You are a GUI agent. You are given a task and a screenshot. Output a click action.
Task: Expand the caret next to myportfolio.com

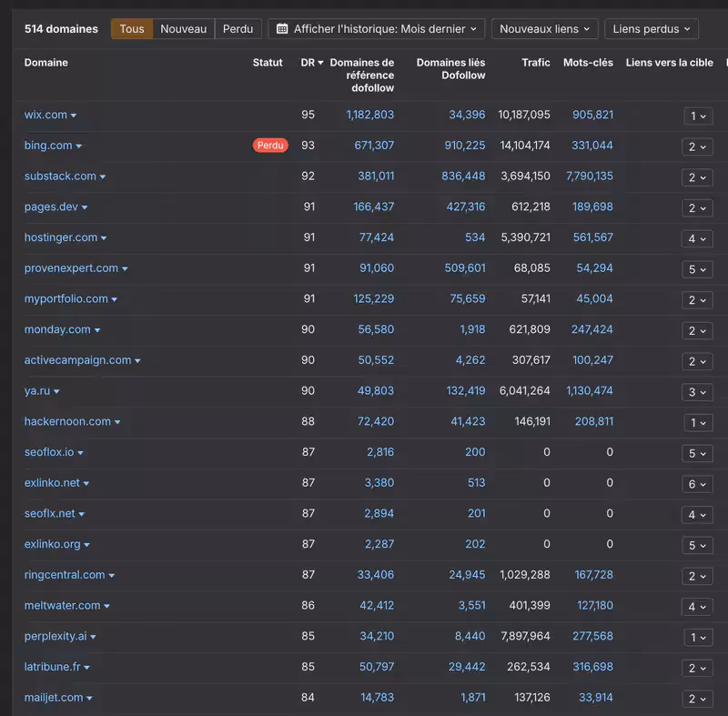[x=115, y=299]
